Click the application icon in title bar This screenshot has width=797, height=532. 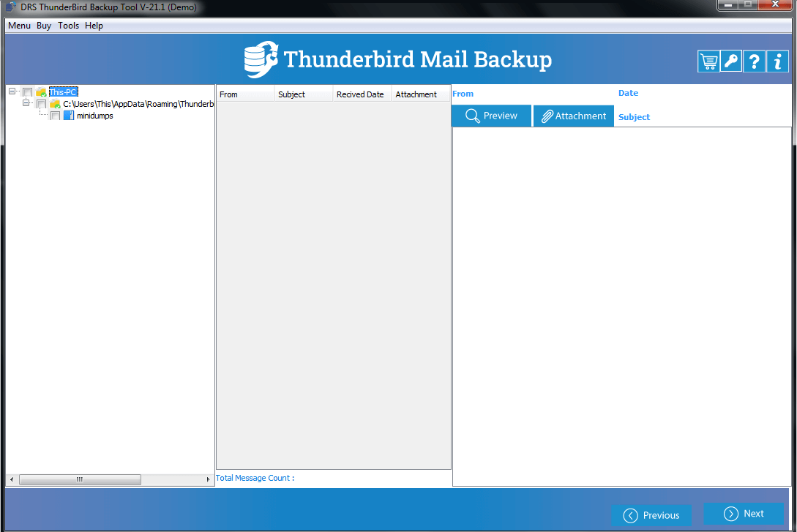[10, 7]
